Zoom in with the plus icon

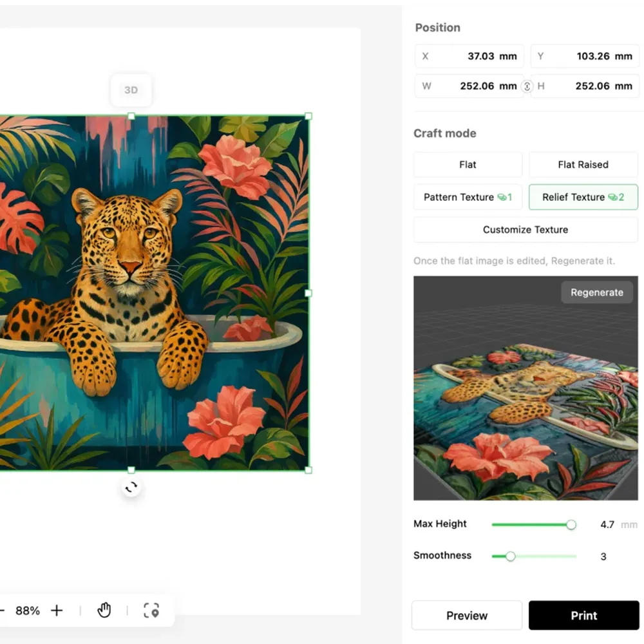[57, 611]
